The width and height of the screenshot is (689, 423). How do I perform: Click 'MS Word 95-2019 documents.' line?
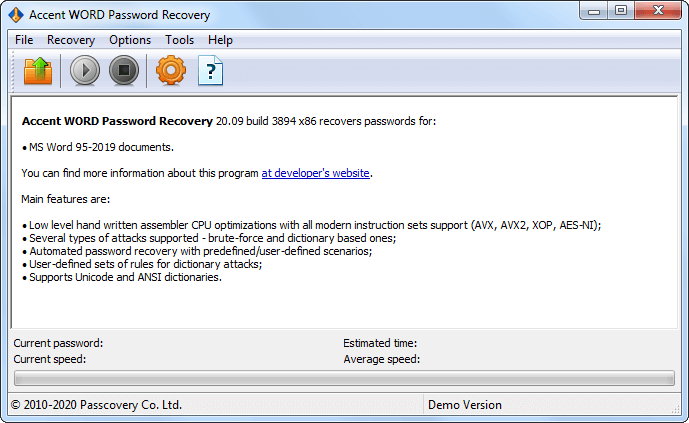coord(98,147)
